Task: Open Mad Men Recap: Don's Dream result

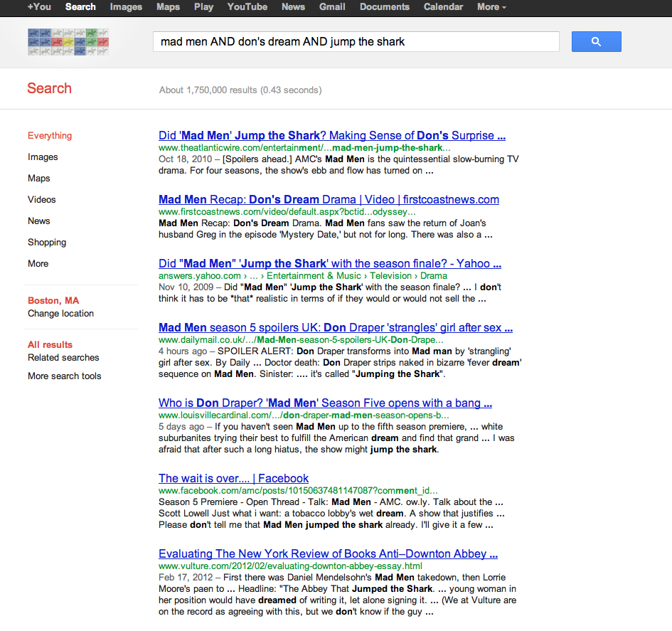Action: coord(329,199)
